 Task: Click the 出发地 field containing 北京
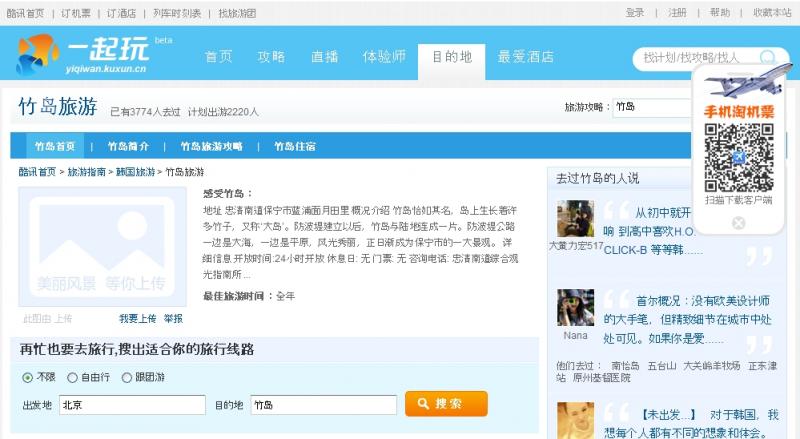tap(131, 405)
